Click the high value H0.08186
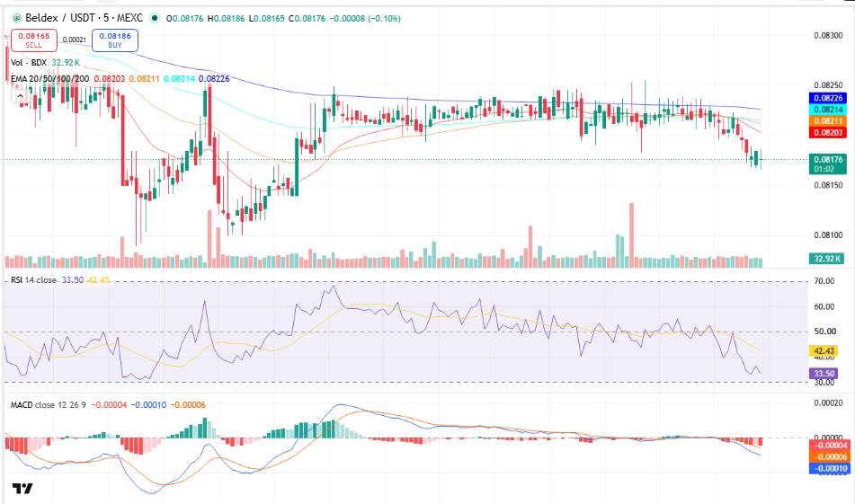 227,19
